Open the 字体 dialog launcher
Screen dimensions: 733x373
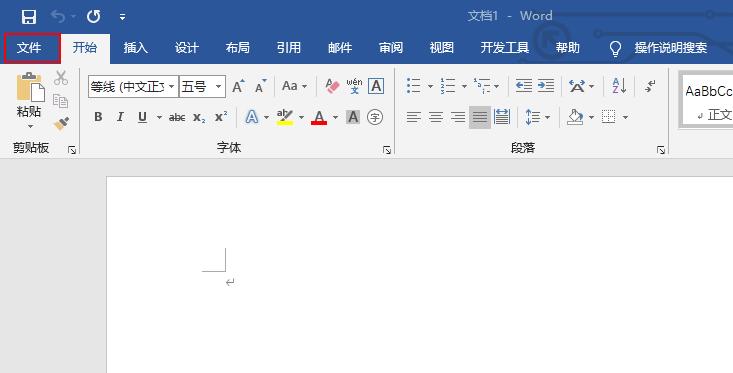point(387,150)
